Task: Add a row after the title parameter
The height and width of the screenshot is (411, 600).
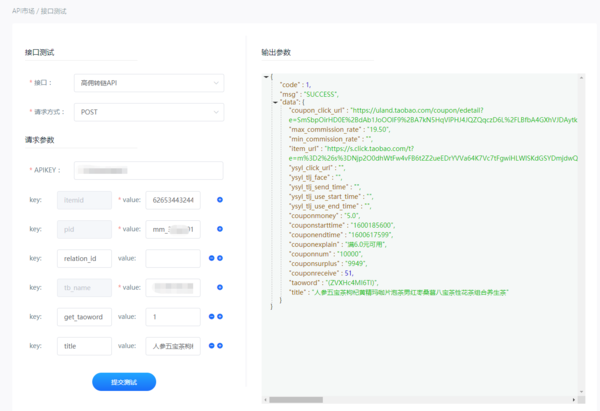Action: point(220,345)
